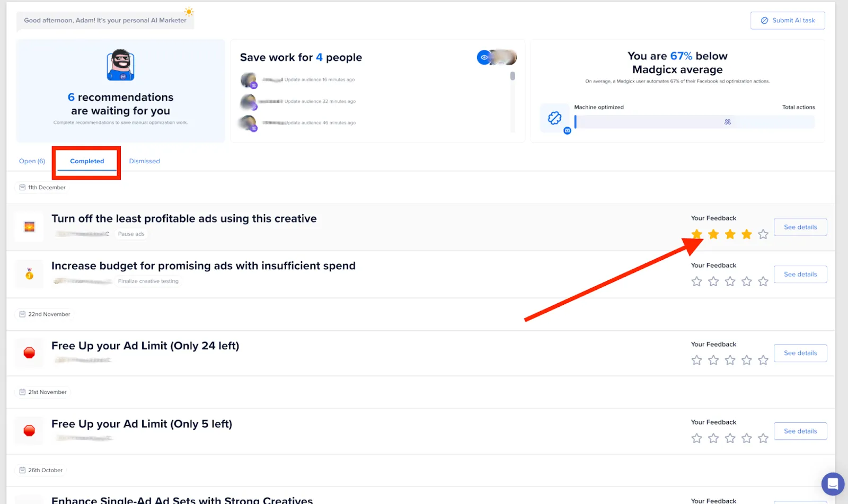Open Free Up your Ad Limit Only 5 left
848x504 pixels.
142,424
